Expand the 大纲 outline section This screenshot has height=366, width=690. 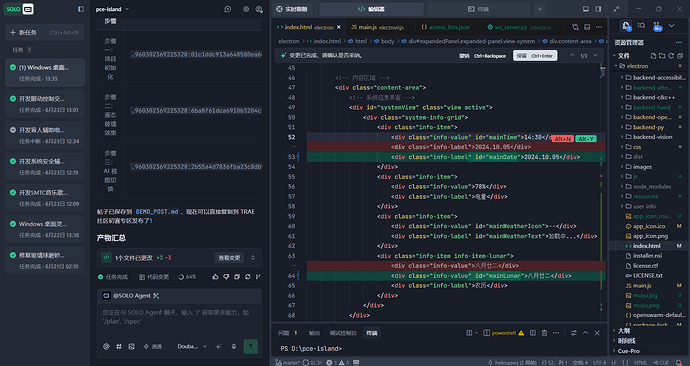click(x=624, y=330)
